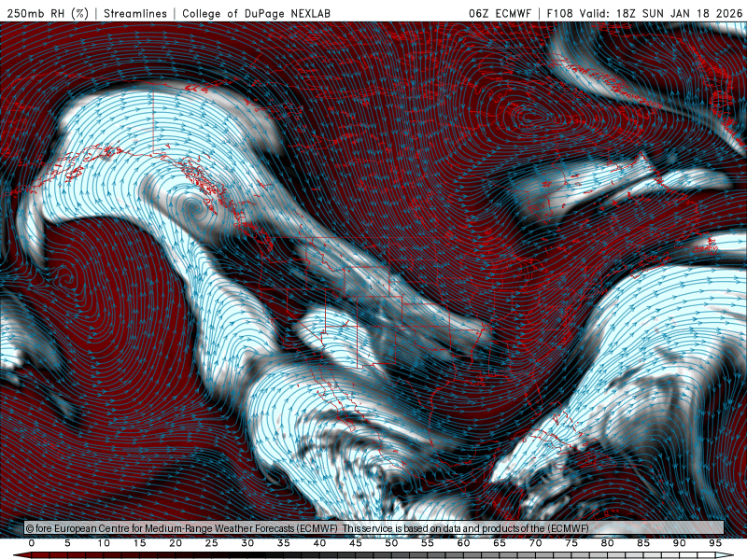This screenshot has width=747, height=560.
Task: Click the '60' label on the RH scale
Action: pyautogui.click(x=463, y=543)
